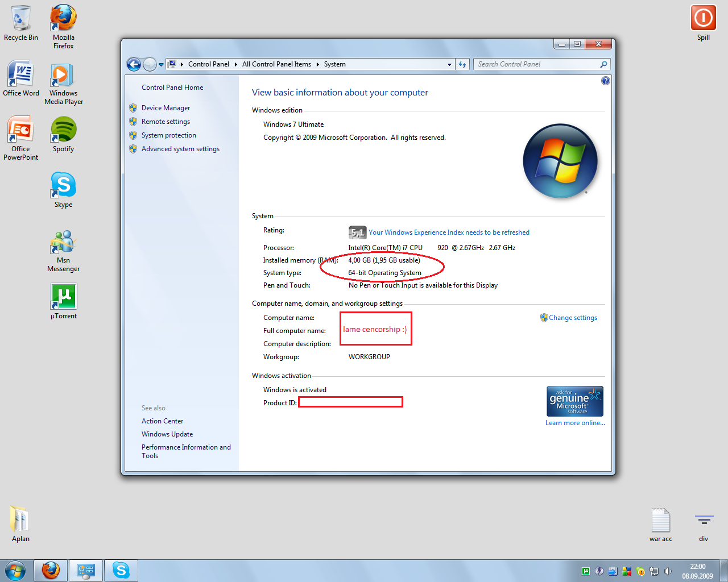This screenshot has width=728, height=582.
Task: Select the Skype desktop shortcut
Action: tap(64, 190)
